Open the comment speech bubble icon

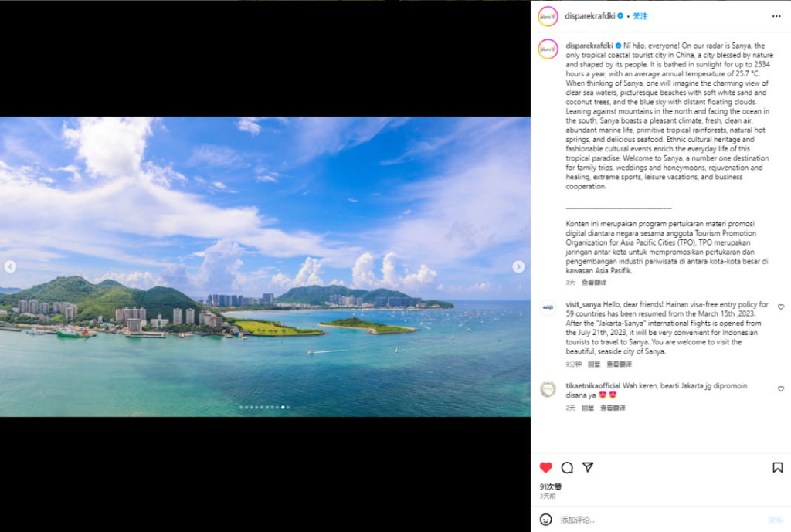point(567,467)
